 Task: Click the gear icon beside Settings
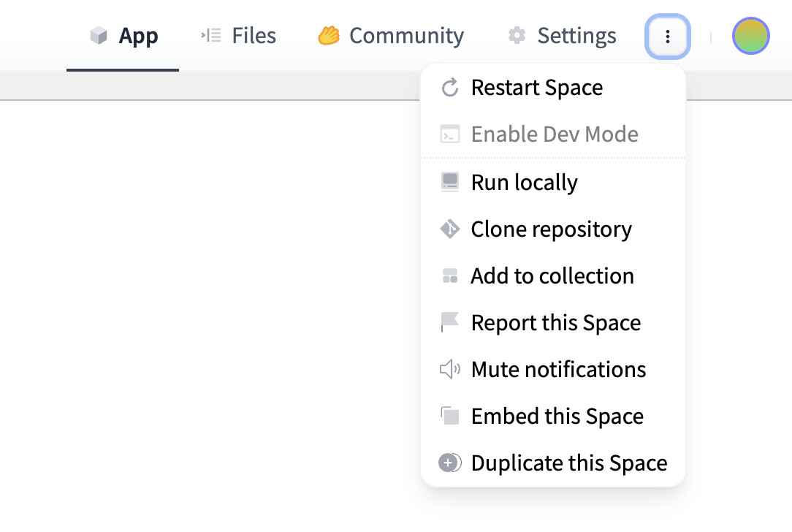(x=517, y=36)
